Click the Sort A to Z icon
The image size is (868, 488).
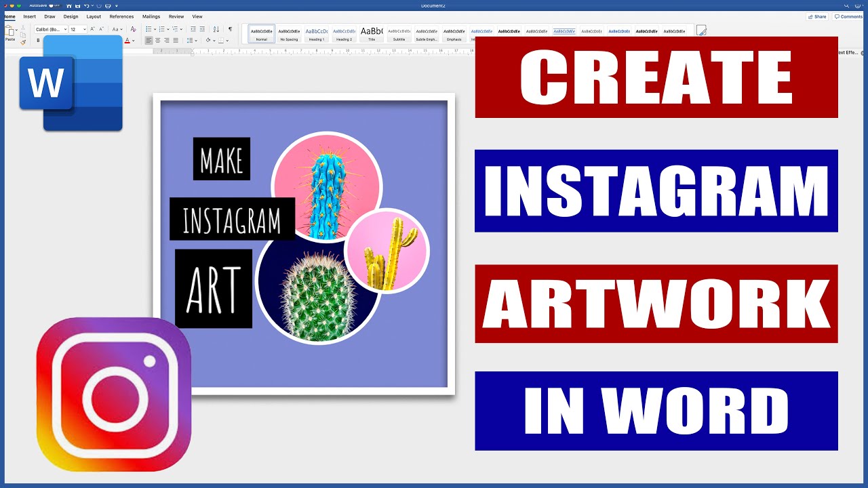click(216, 29)
